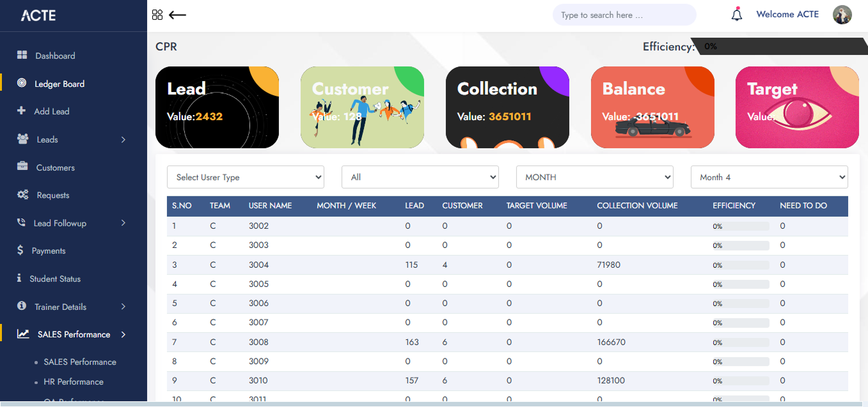Click the MONTH / WEEK column header
868x407 pixels.
tap(347, 206)
